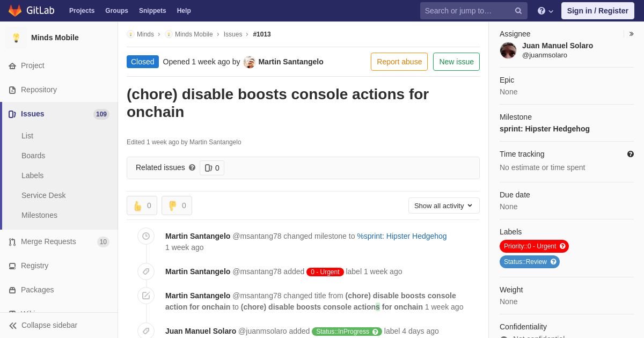Give thumbs down reaction
The image size is (644, 338).
(x=177, y=205)
